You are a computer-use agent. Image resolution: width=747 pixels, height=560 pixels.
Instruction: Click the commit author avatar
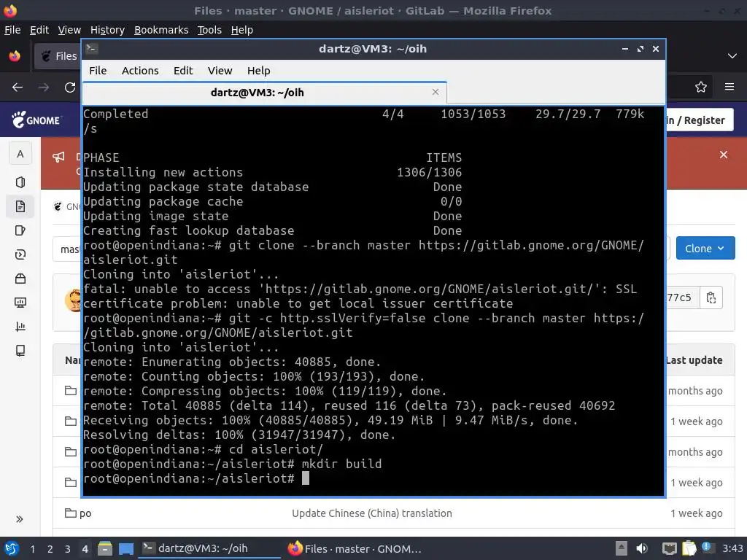[x=74, y=300]
